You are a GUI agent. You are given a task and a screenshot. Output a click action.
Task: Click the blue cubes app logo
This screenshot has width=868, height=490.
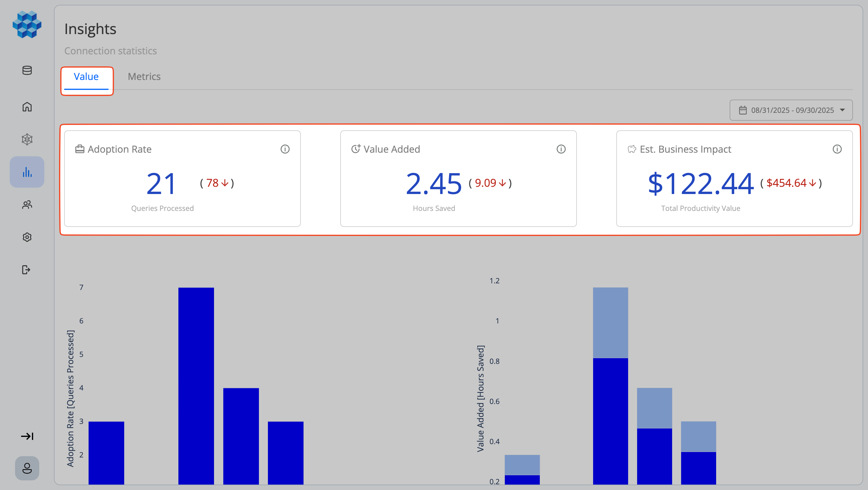point(27,24)
